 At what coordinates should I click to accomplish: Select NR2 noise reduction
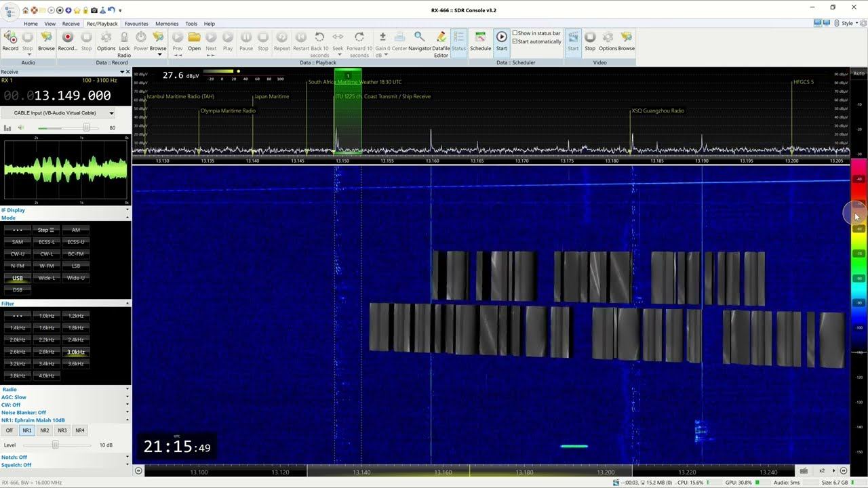pyautogui.click(x=45, y=430)
